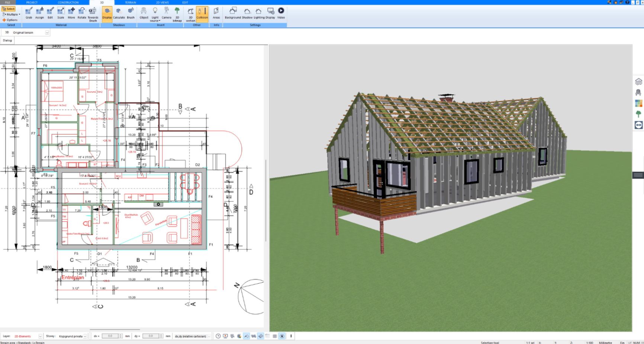The width and height of the screenshot is (644, 344).
Task: Choose the Assign material tool
Action: click(39, 13)
